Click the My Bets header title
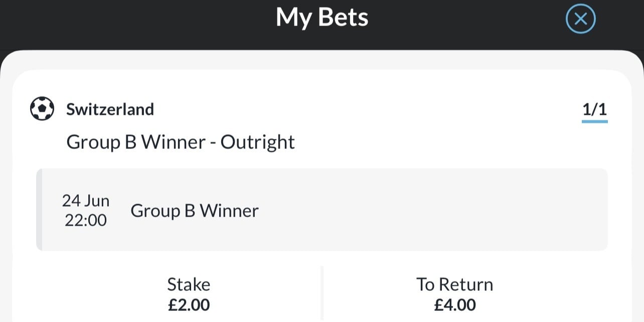The image size is (644, 322). click(322, 18)
